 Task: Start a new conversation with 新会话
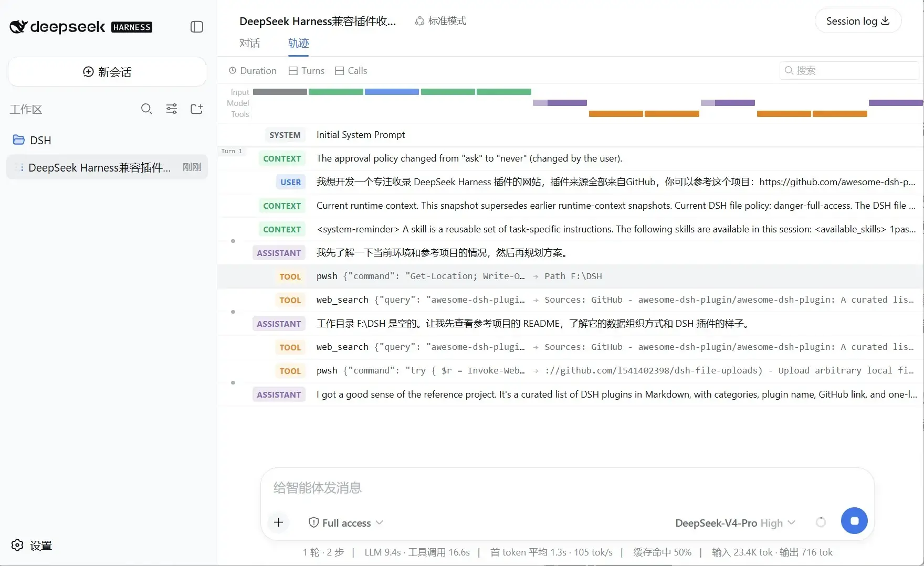(x=107, y=72)
